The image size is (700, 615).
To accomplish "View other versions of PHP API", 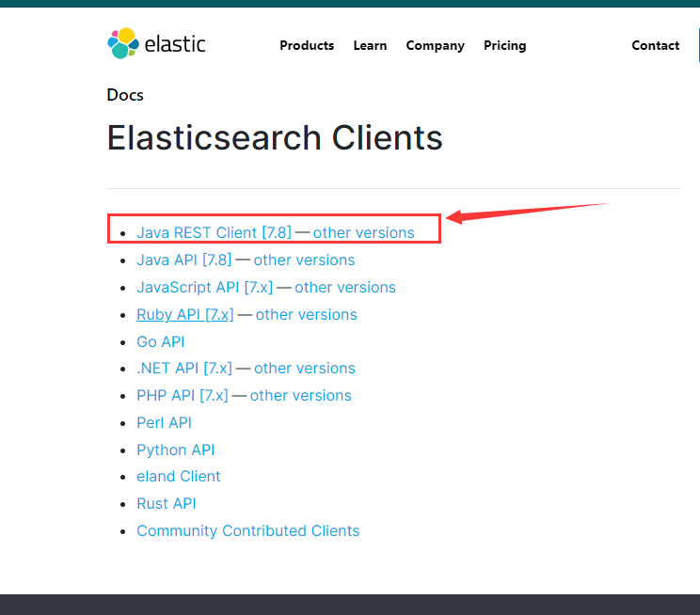I will point(300,395).
